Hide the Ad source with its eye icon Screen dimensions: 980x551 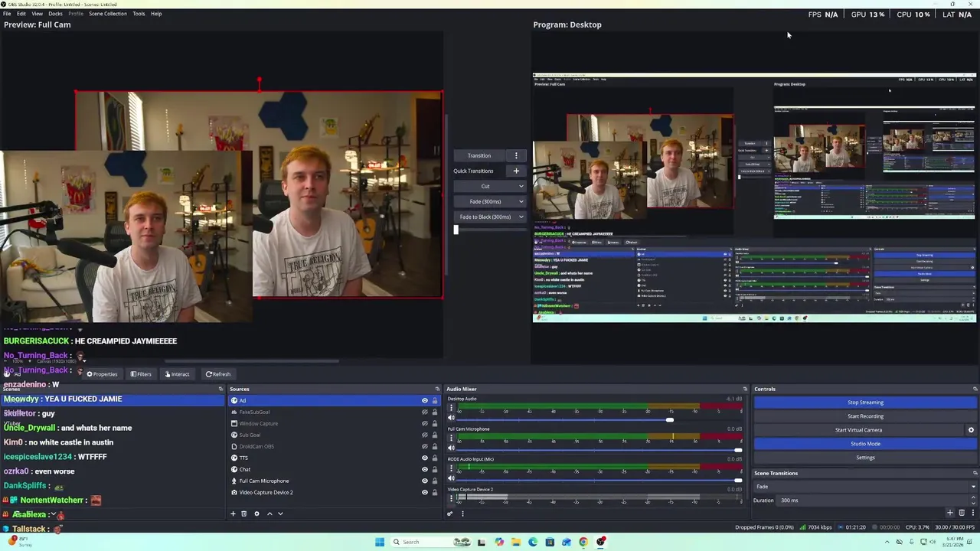tap(425, 400)
